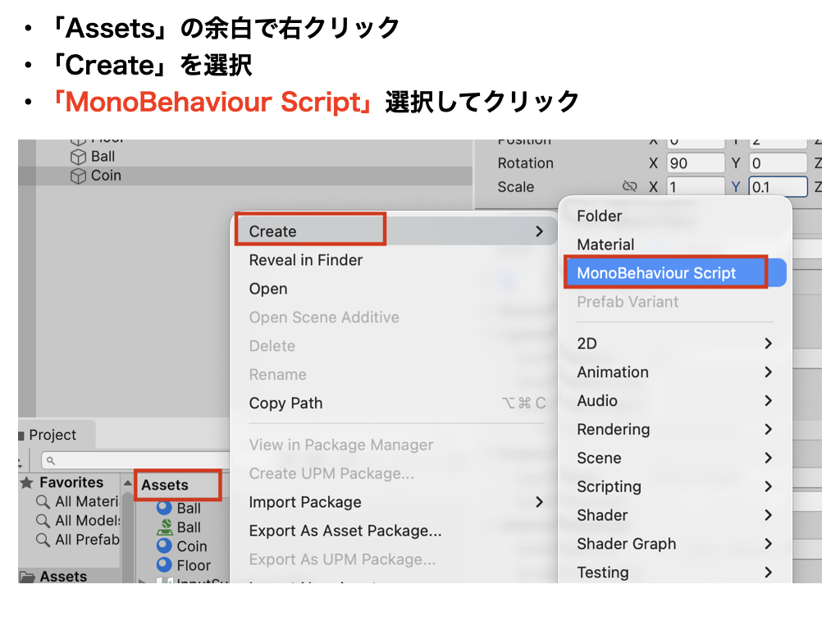Click the Assets folder icon in the sidebar

[x=27, y=577]
